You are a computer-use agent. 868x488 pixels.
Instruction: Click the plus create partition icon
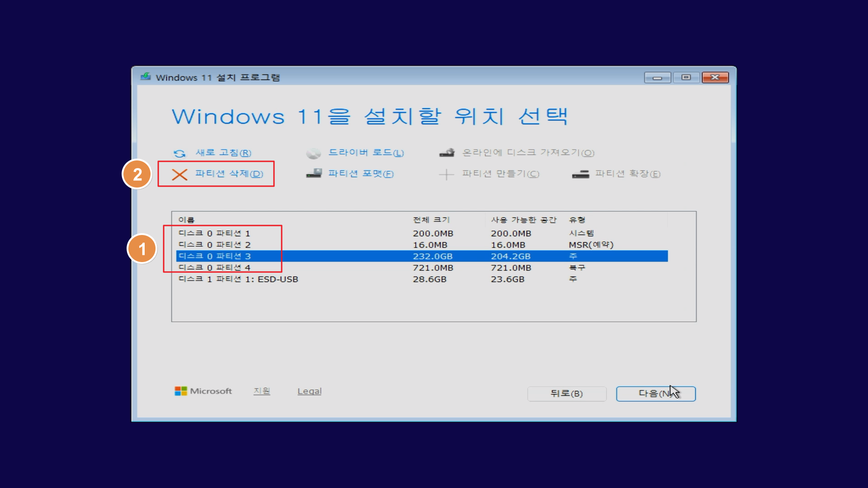coord(446,174)
